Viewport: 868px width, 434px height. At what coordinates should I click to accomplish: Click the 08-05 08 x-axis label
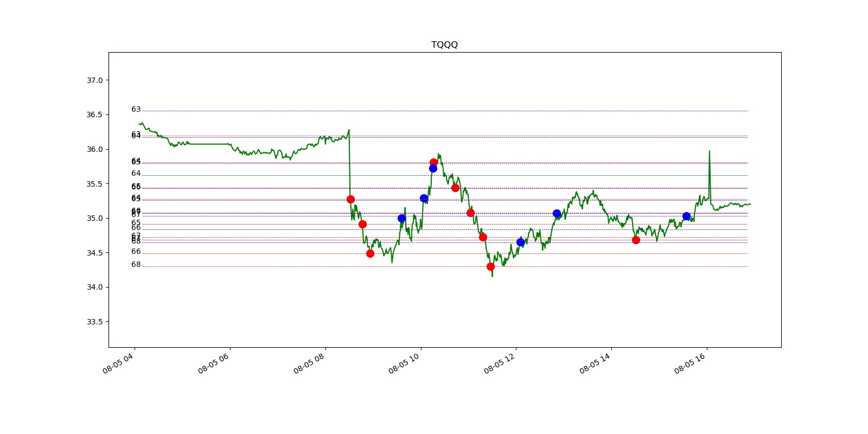click(x=309, y=363)
